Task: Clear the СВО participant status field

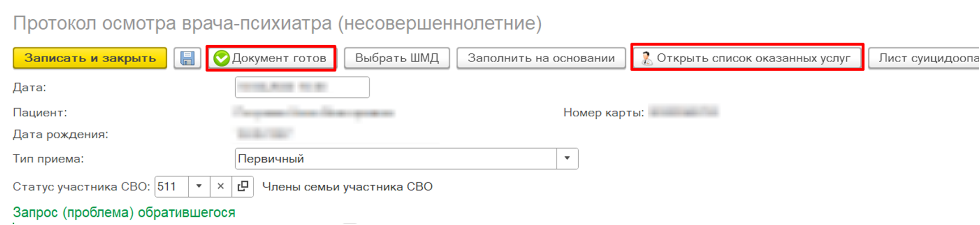Action: [221, 186]
